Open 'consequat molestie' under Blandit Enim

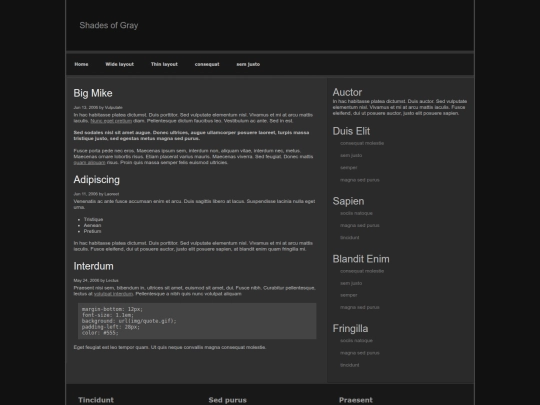click(362, 271)
